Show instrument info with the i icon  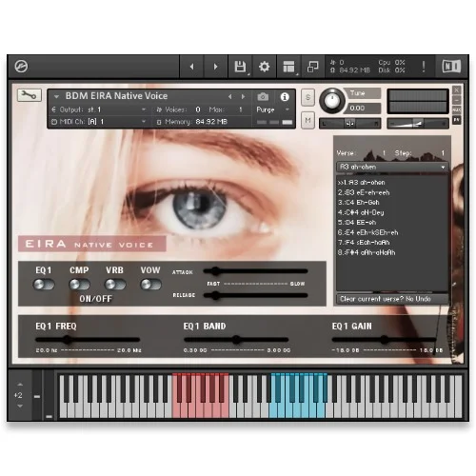285,97
